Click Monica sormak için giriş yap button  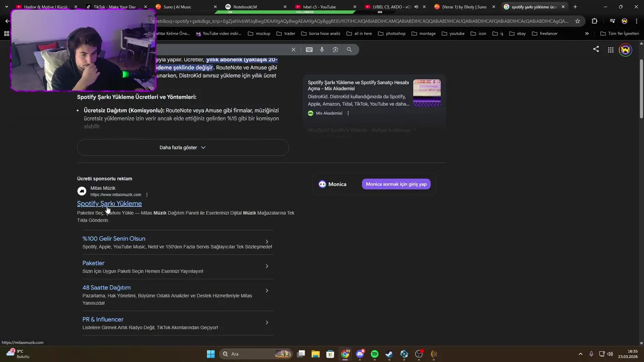[396, 184]
